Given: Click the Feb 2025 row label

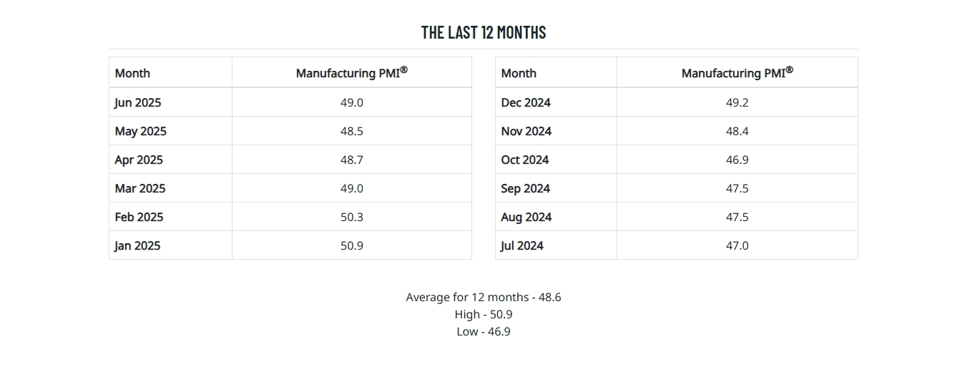Looking at the screenshot, I should 139,217.
